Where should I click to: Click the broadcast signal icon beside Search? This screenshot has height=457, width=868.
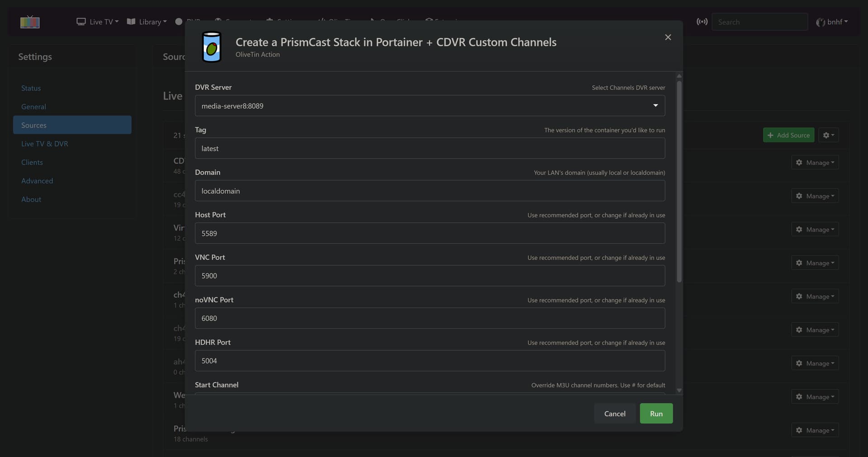pos(702,22)
